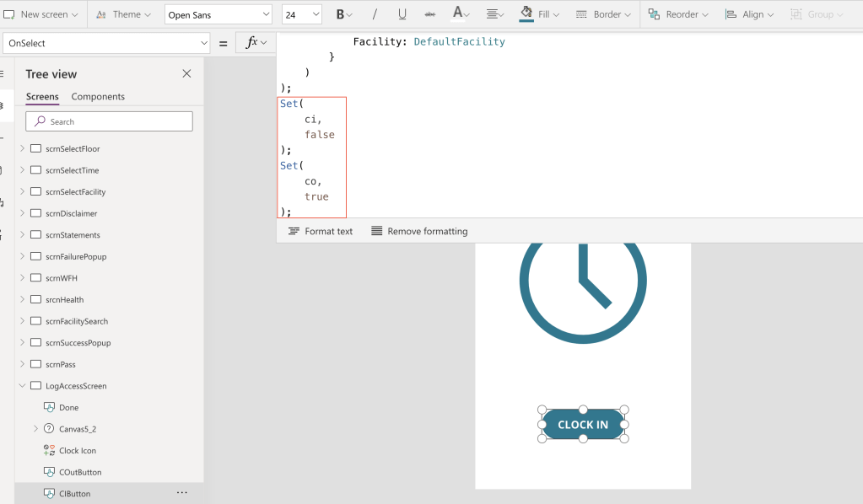863x504 pixels.
Task: Apply italic formatting
Action: pyautogui.click(x=375, y=14)
